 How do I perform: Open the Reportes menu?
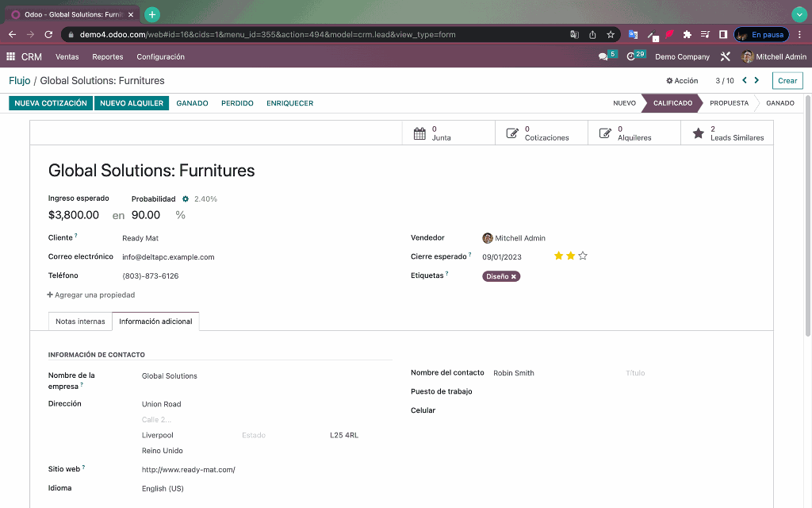click(108, 56)
